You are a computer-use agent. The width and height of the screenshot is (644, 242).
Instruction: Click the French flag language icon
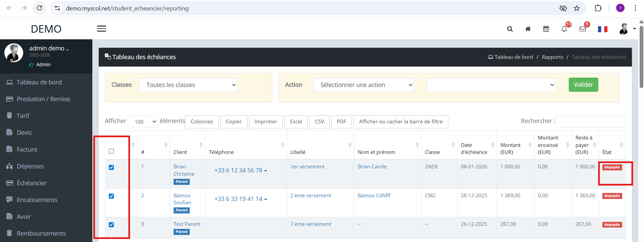coord(602,29)
